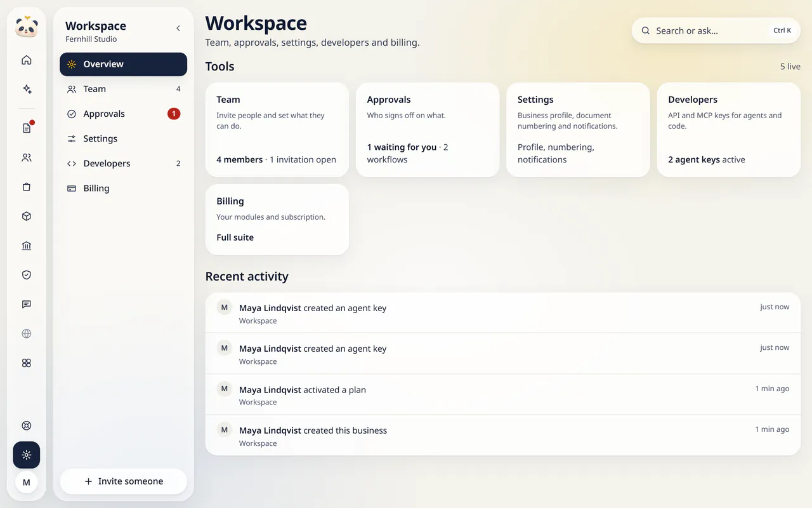Click the Team count '4' in sidebar

(x=178, y=89)
